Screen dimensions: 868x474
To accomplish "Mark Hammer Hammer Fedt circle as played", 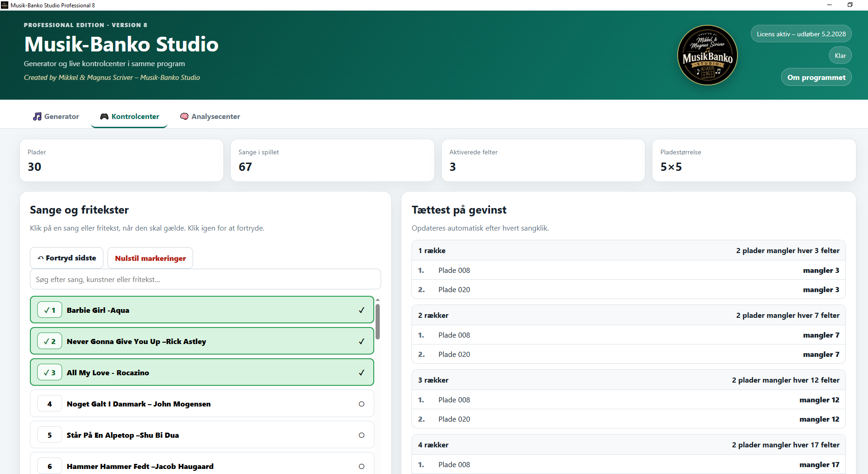I will pyautogui.click(x=361, y=466).
